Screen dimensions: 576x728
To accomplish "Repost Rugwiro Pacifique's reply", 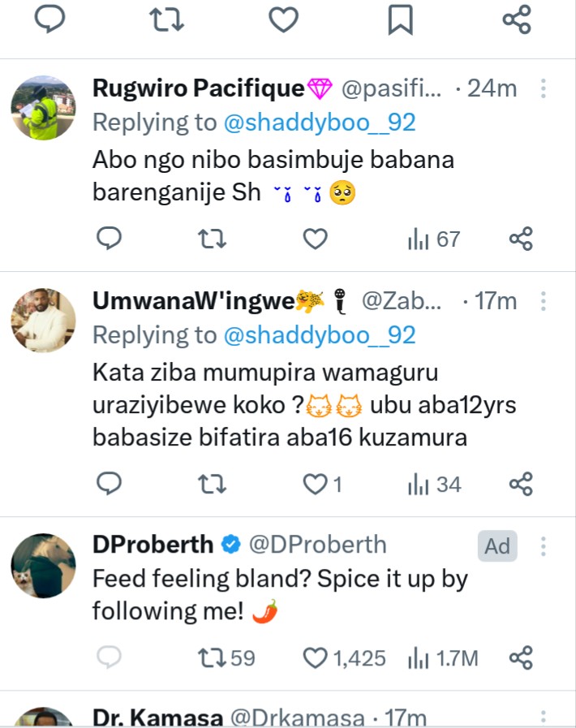I will coord(213,239).
